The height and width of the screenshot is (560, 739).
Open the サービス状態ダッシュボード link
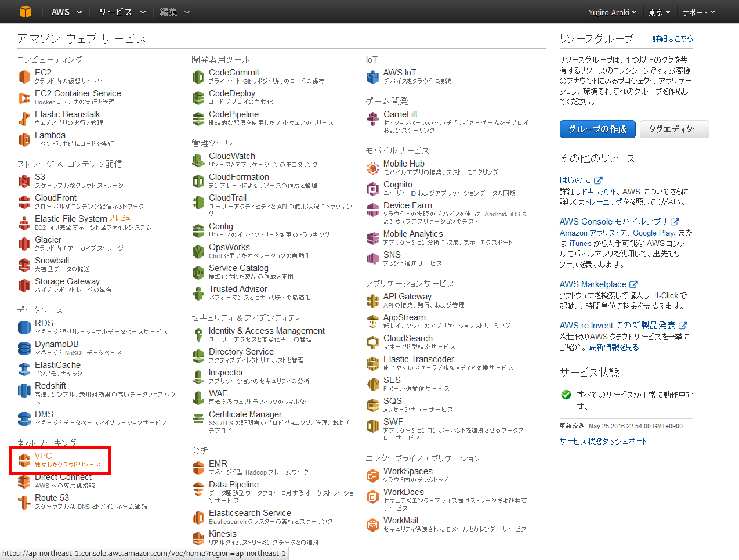(603, 441)
